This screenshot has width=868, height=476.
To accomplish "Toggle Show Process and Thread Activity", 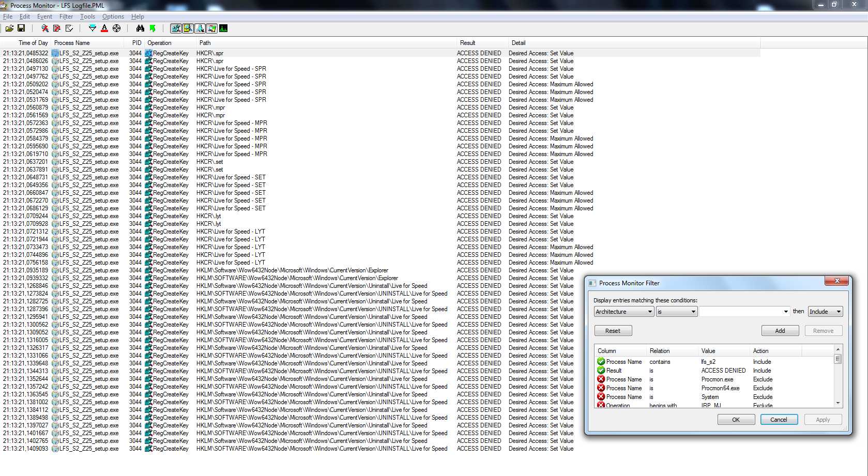I will tap(211, 28).
